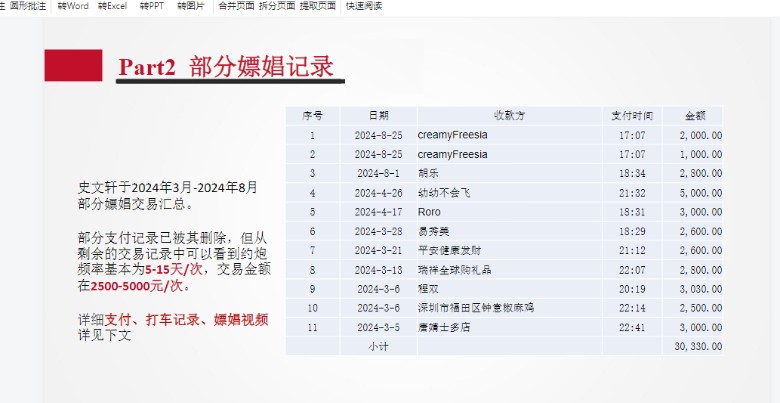Select the 转Excel conversion option
This screenshot has width=780, height=403.
112,6
